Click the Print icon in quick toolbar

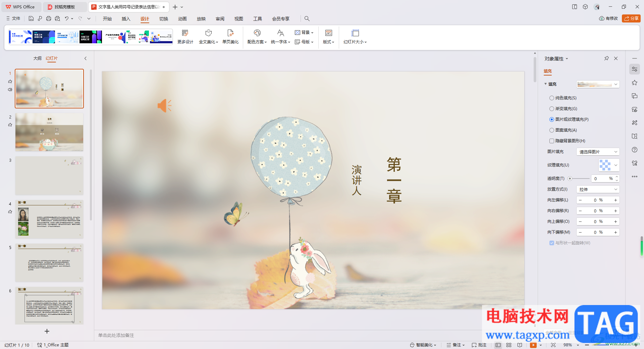[49, 18]
